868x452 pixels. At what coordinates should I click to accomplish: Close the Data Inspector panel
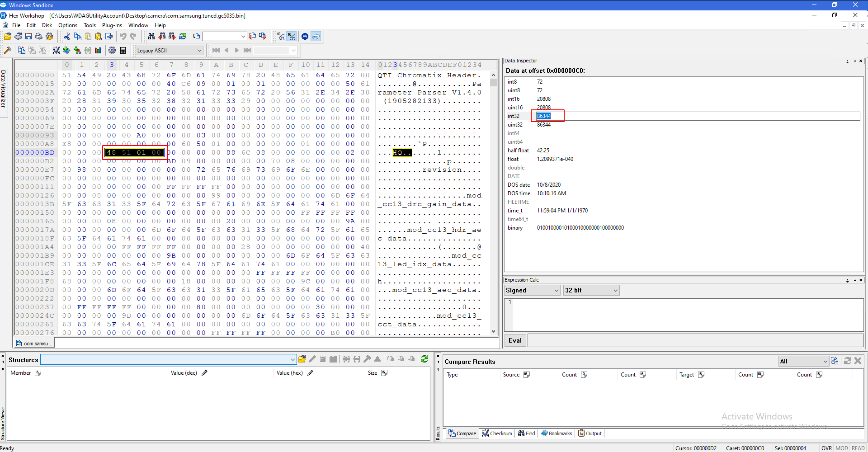pyautogui.click(x=861, y=61)
